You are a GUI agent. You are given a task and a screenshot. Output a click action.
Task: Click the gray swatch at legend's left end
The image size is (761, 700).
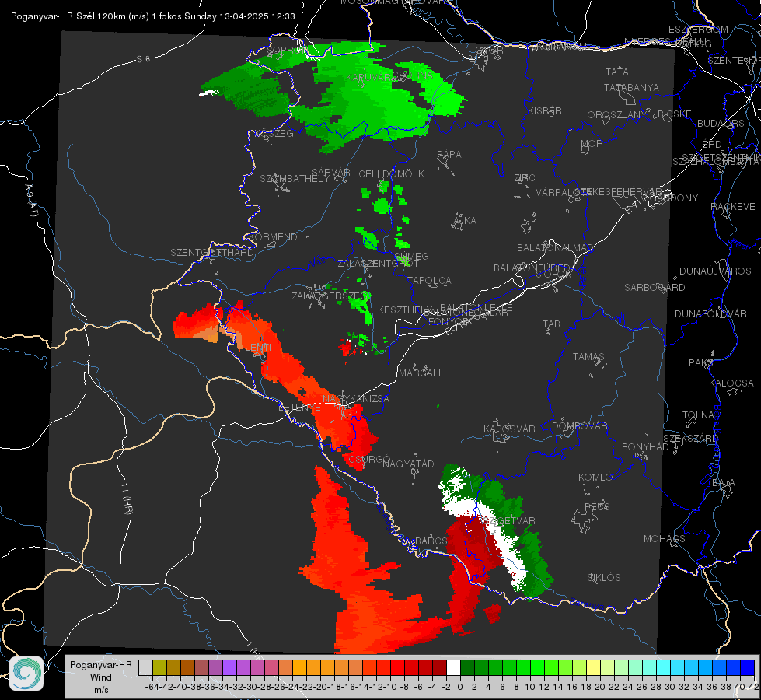[x=145, y=667]
